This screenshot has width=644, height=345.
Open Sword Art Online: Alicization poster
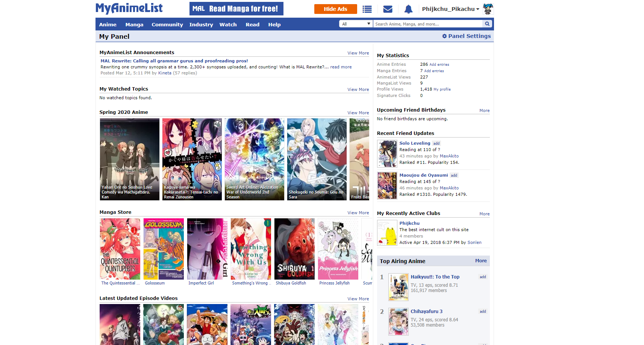pos(255,159)
